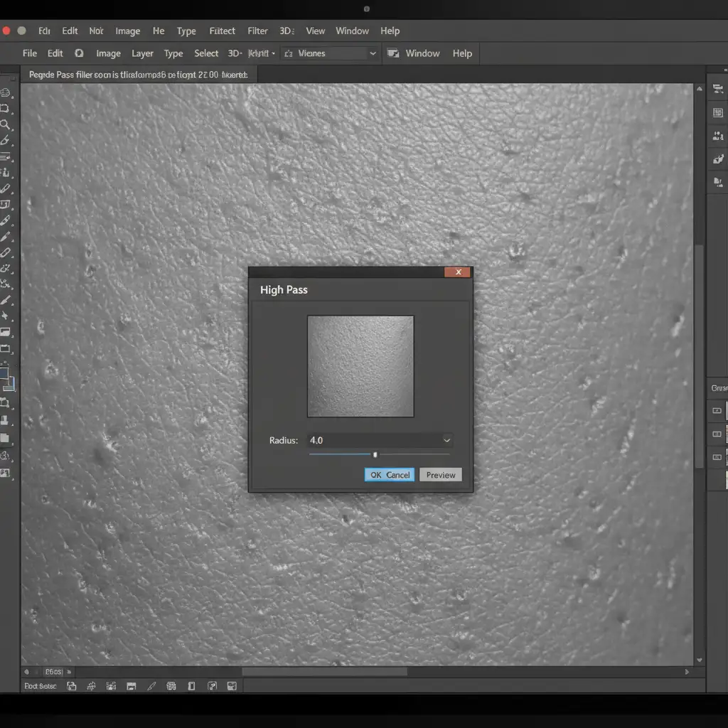Click second icon in right panel strip
Image resolution: width=728 pixels, height=728 pixels.
click(718, 112)
